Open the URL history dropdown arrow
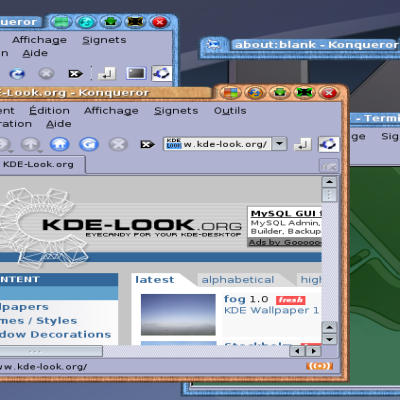This screenshot has height=400, width=400. pyautogui.click(x=279, y=144)
